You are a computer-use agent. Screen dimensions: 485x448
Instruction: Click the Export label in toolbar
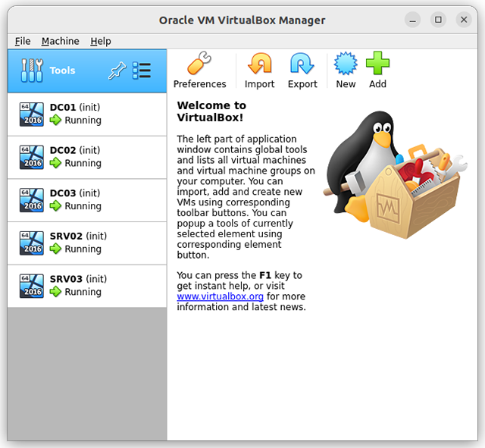coord(302,84)
